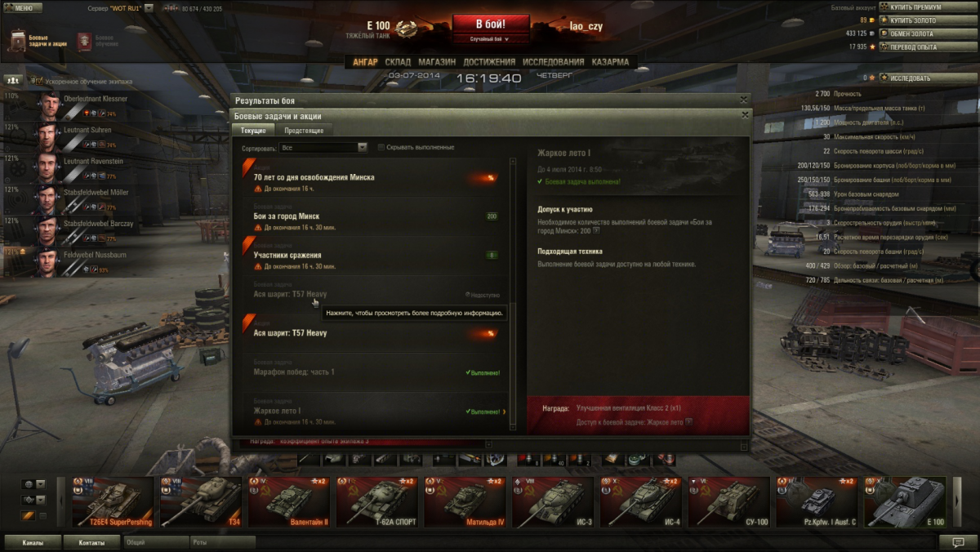
Task: Open the МАГАЗИН menu section
Action: point(437,62)
